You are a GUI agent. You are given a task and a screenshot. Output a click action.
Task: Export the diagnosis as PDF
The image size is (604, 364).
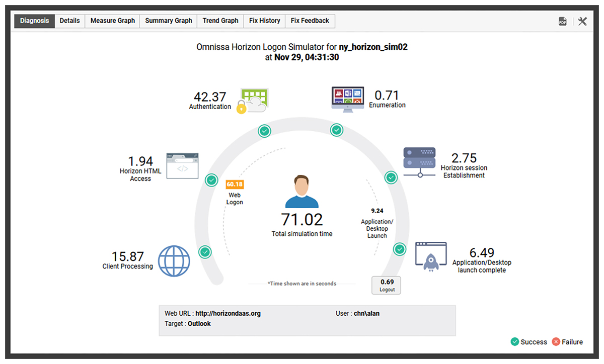point(563,21)
